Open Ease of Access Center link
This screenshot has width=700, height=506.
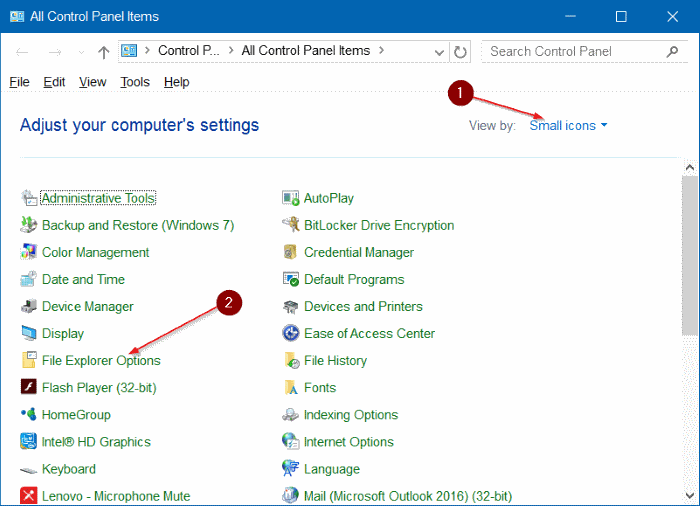369,334
